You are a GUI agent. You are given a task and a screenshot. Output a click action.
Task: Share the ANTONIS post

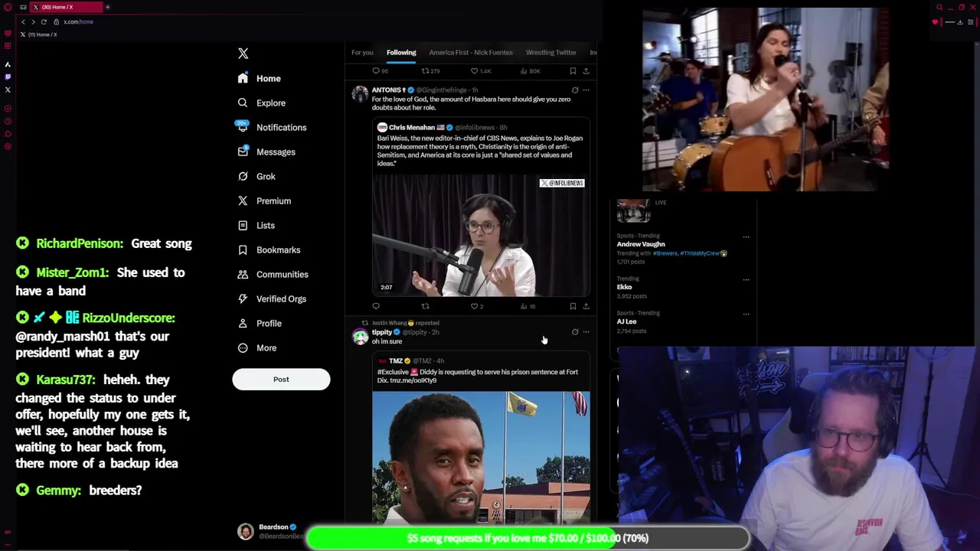[586, 306]
